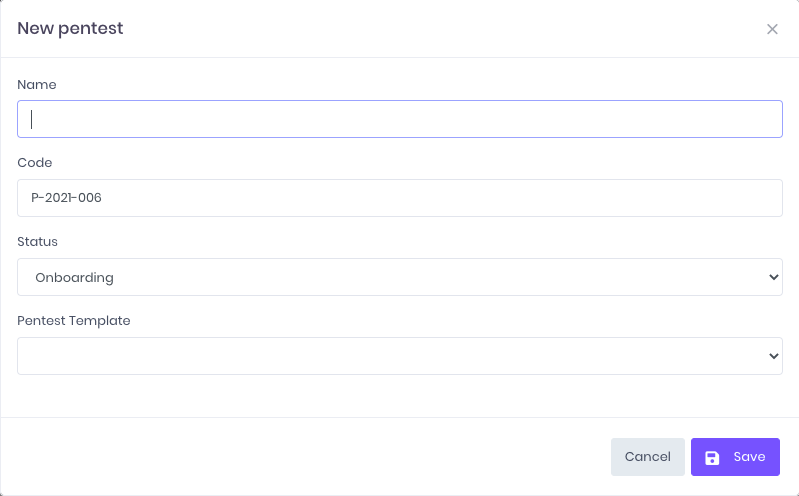Save the new pentest
The image size is (799, 496).
tap(735, 457)
